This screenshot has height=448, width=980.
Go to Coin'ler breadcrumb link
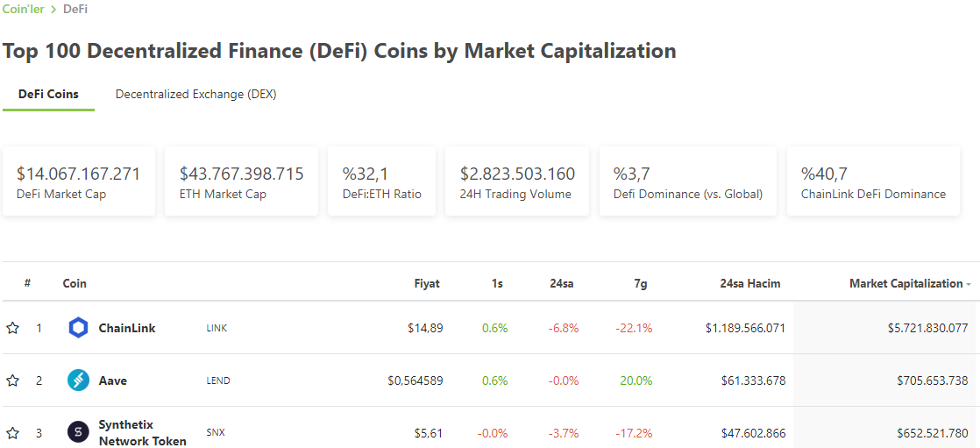tap(23, 10)
